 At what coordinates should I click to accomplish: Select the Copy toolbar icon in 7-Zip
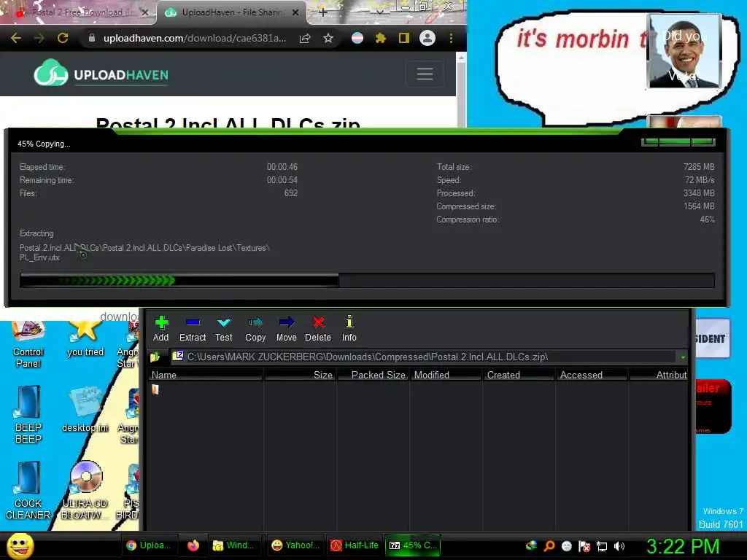point(255,329)
